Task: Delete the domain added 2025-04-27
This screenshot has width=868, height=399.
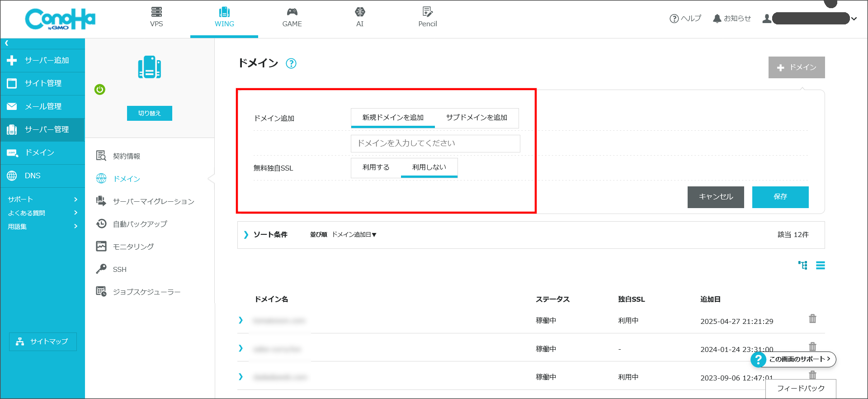Action: (x=812, y=319)
